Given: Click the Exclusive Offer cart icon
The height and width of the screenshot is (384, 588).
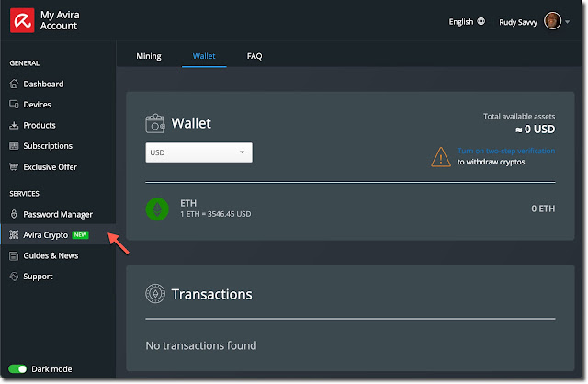Looking at the screenshot, I should 14,166.
